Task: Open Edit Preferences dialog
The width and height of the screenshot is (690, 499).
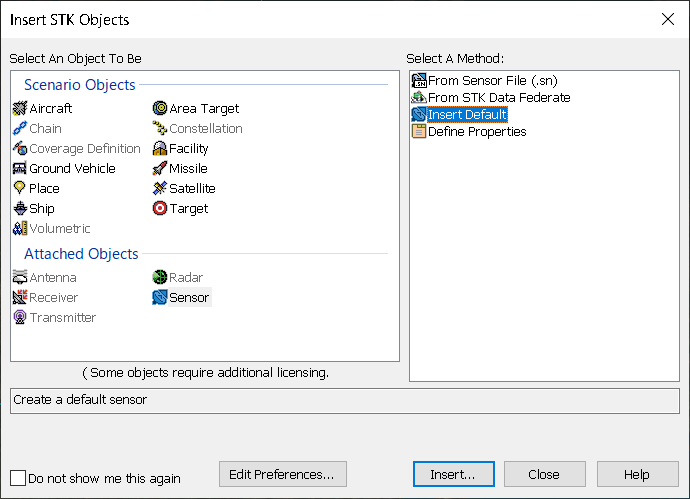Action: pos(283,474)
